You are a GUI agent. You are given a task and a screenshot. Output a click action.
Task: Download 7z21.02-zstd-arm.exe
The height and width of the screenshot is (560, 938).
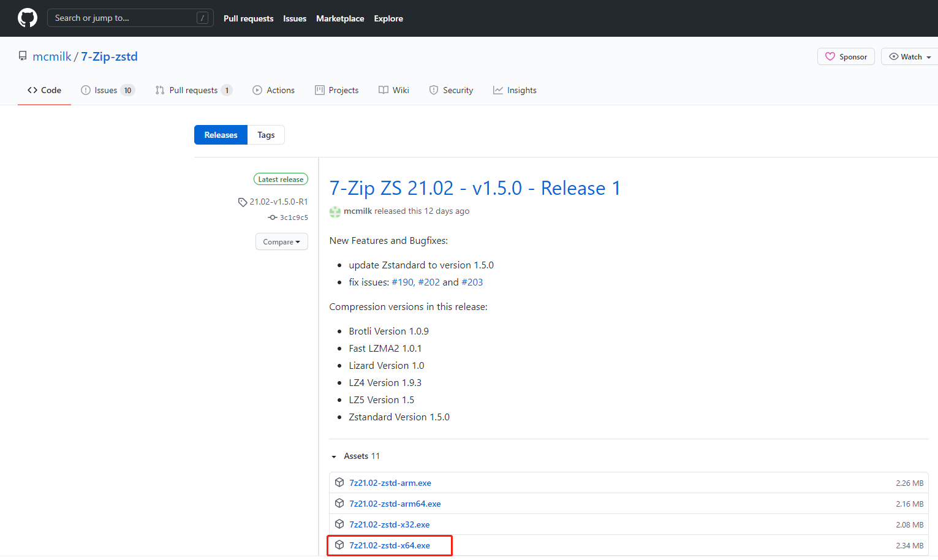point(390,483)
